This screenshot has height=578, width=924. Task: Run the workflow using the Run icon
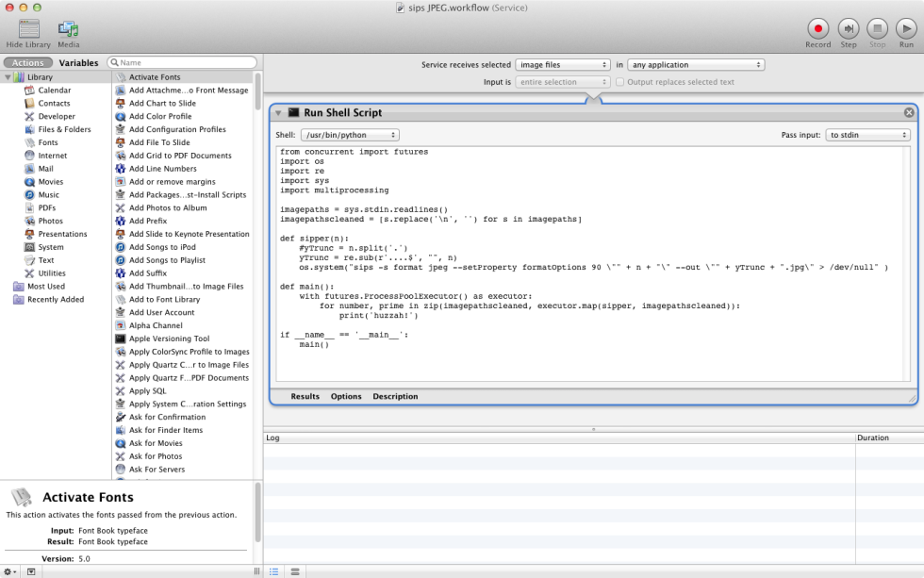click(x=905, y=29)
